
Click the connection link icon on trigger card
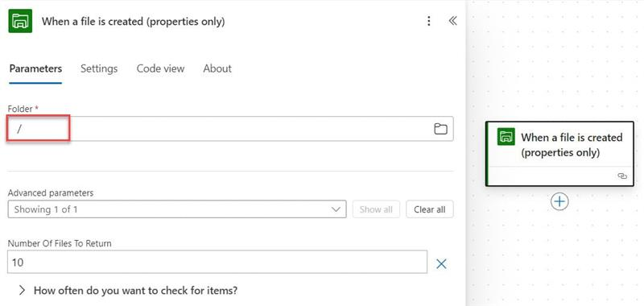tap(621, 176)
